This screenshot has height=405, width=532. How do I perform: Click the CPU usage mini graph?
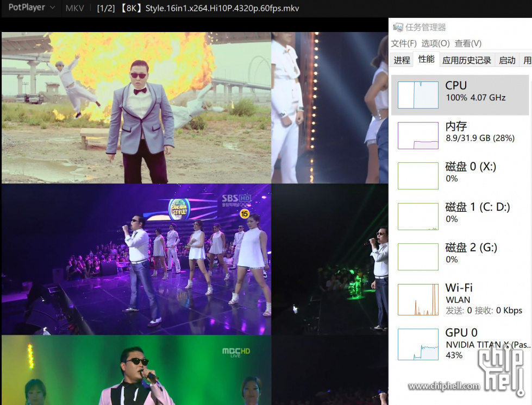(418, 95)
